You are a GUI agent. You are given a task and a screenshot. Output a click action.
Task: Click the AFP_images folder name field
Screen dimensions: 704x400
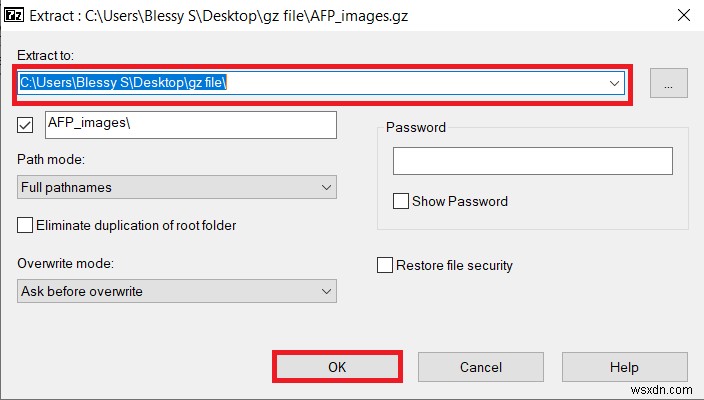[190, 125]
